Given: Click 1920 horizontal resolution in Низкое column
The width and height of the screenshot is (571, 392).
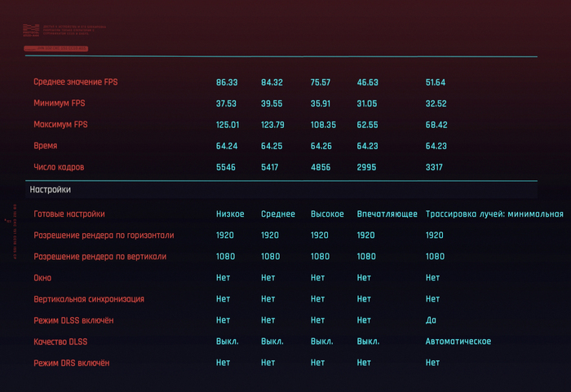Looking at the screenshot, I should click(224, 236).
